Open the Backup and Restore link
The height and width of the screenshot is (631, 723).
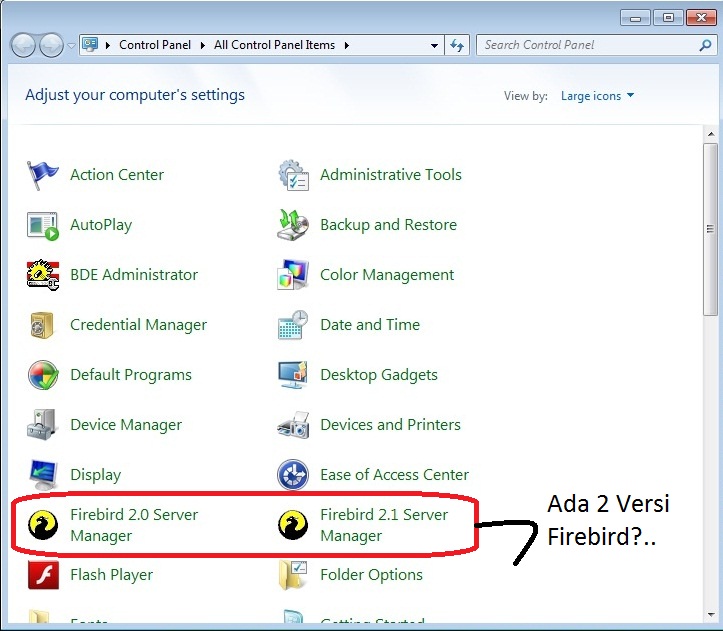click(389, 225)
